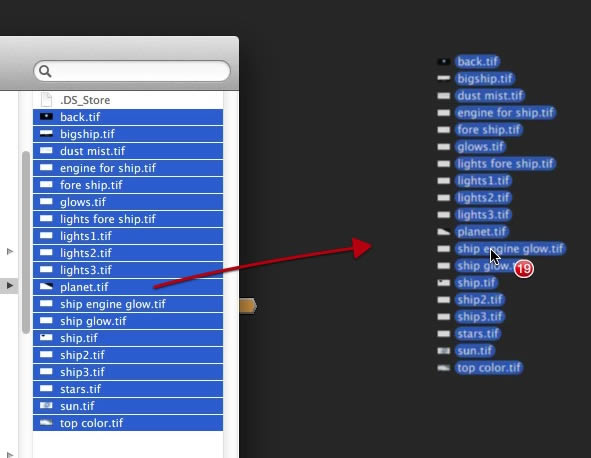Viewport: 591px width, 458px height.
Task: Click lights3.tif thumbnail icon in list
Action: 46,270
